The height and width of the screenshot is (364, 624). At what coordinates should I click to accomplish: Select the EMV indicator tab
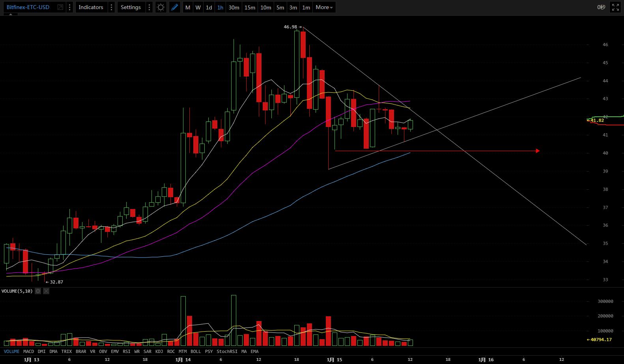point(115,351)
